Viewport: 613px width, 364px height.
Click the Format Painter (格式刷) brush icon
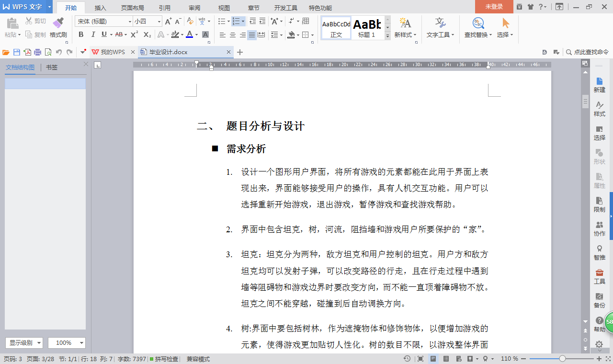coord(58,23)
